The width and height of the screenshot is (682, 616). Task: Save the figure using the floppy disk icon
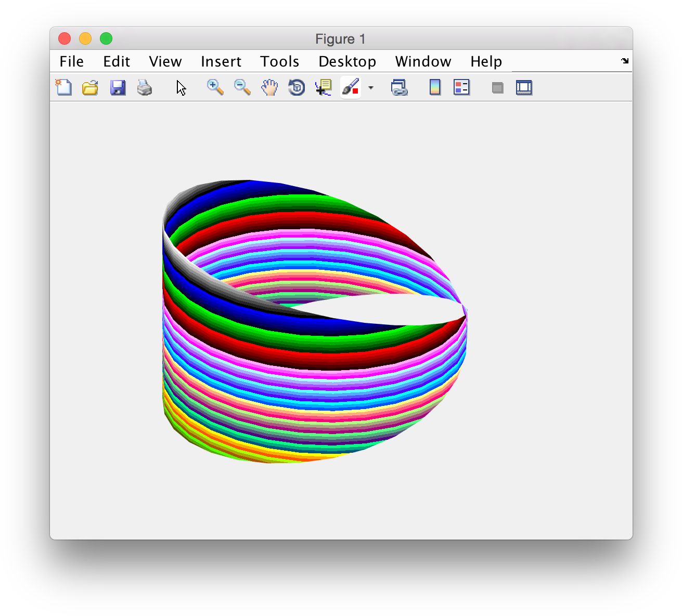click(x=118, y=87)
